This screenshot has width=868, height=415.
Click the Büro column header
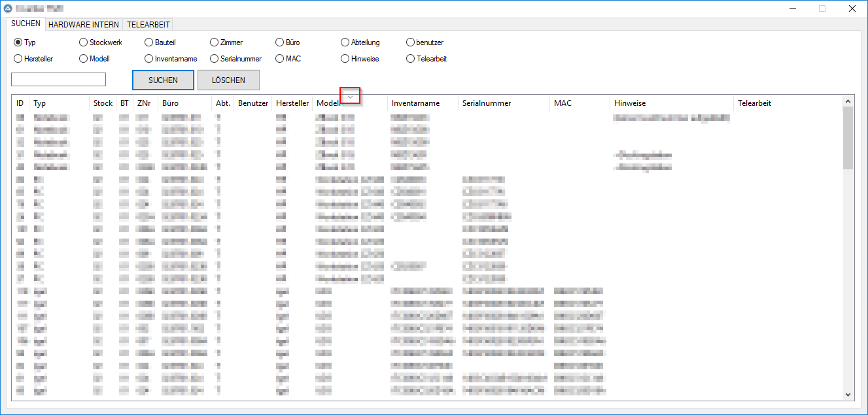(170, 103)
